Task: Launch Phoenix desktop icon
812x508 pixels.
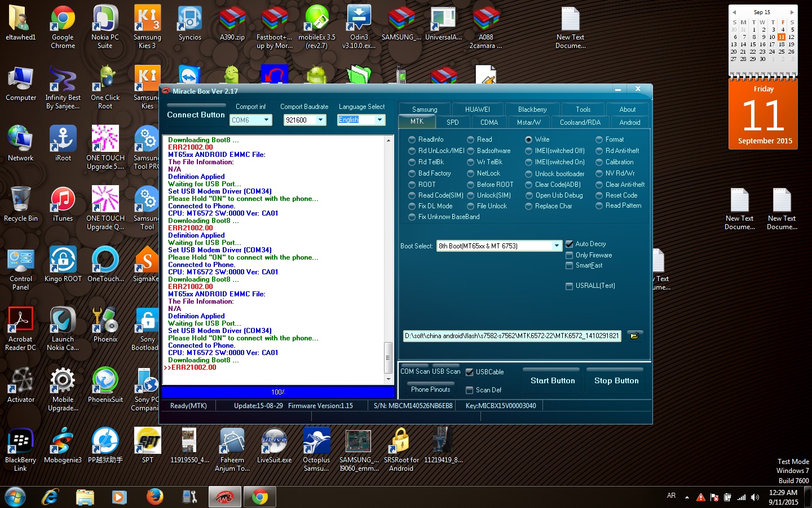Action: point(105,325)
